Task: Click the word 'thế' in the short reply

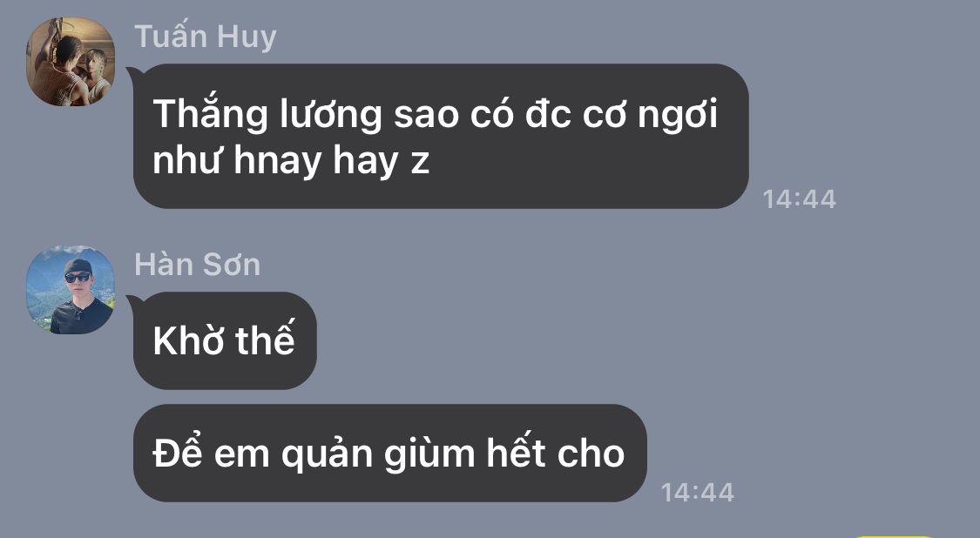Action: tap(265, 340)
